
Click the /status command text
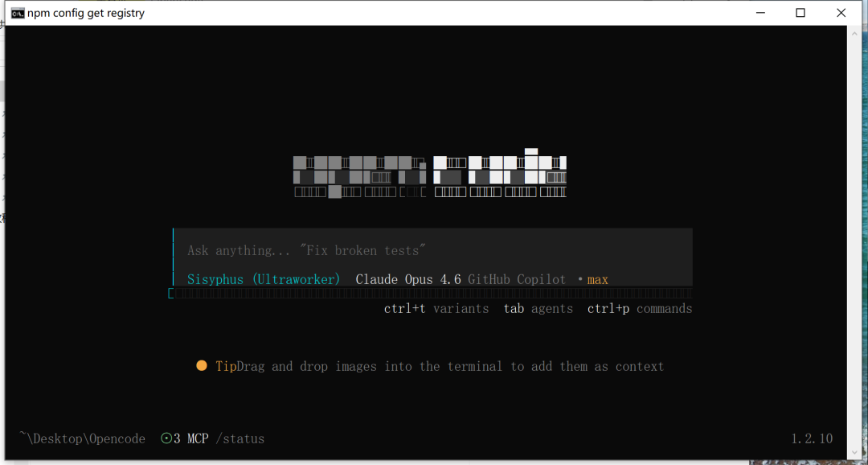point(240,439)
